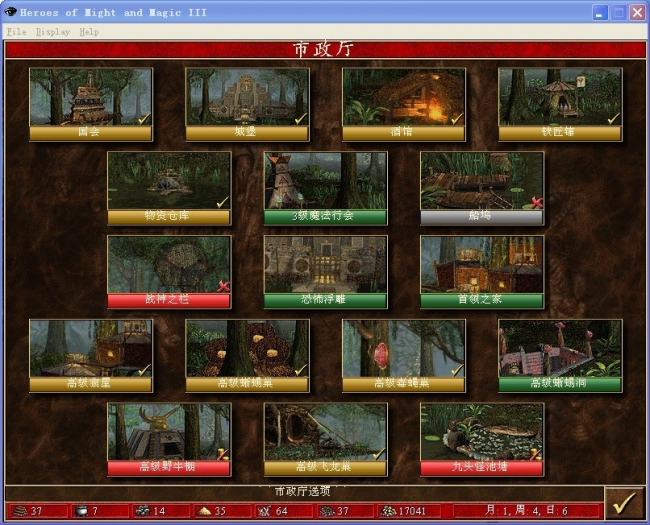Click the crystal amount 64

(x=281, y=511)
